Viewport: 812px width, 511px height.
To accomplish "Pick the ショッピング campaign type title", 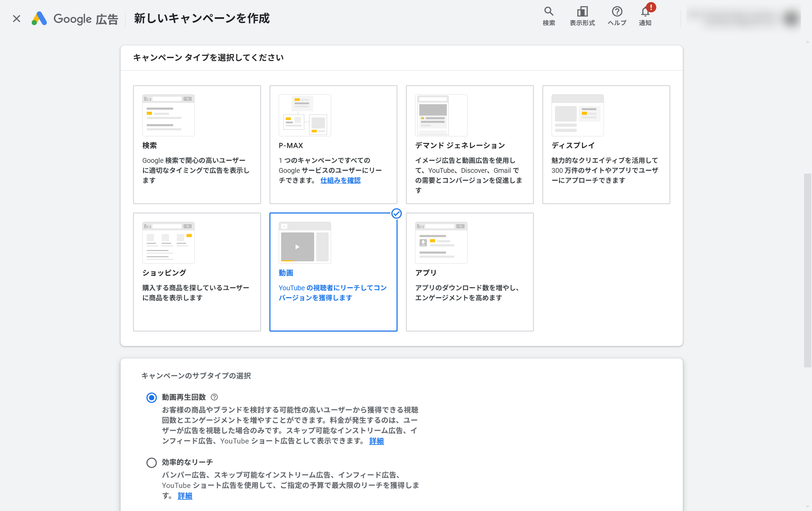I will 164,273.
